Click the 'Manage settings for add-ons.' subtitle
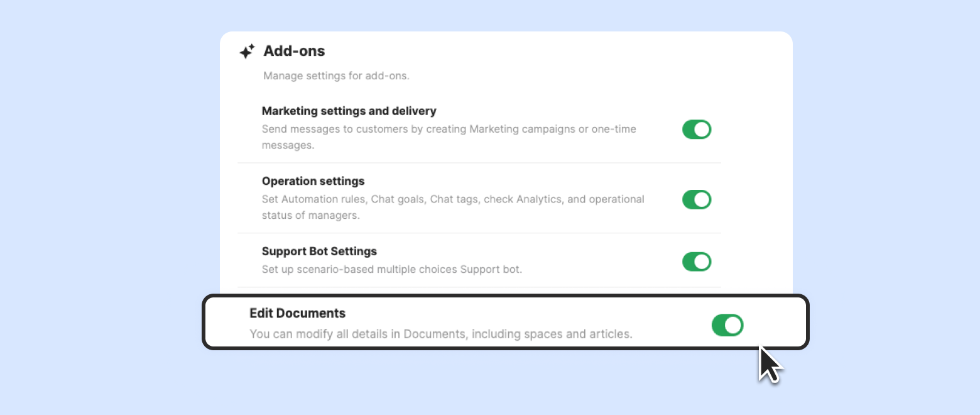980x415 pixels. click(336, 76)
